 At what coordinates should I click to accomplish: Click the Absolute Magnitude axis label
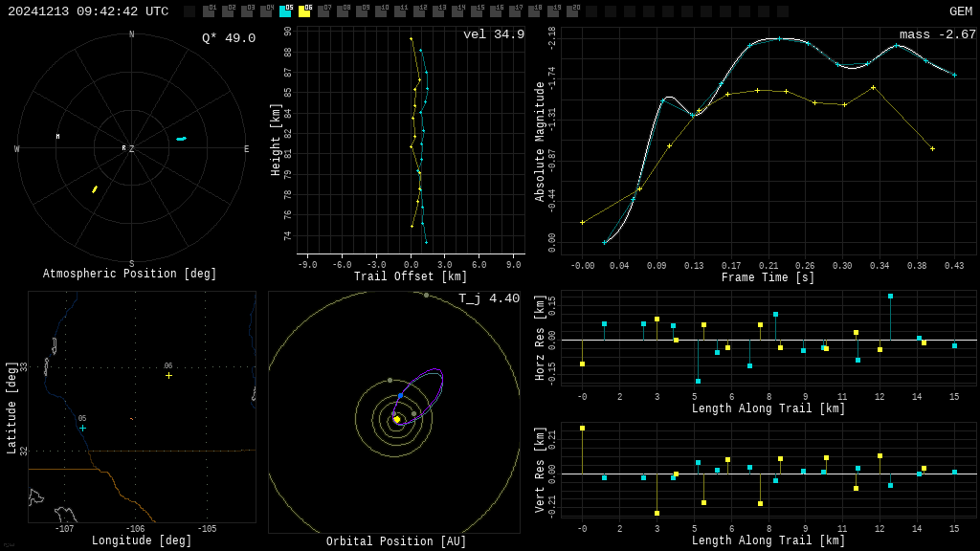pyautogui.click(x=540, y=142)
